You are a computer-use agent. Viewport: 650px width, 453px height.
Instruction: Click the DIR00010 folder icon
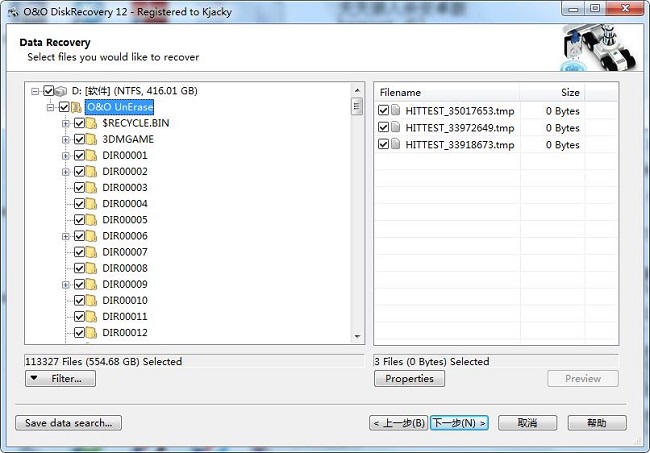pos(91,301)
